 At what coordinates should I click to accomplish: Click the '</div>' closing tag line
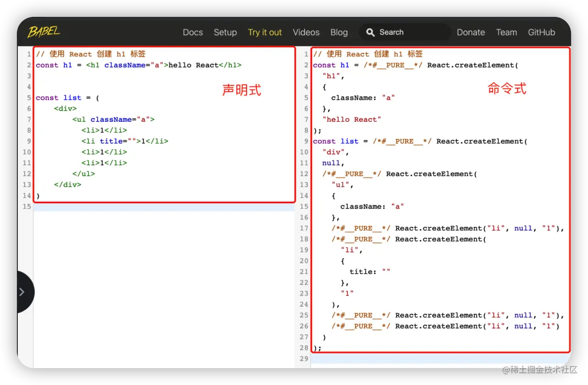point(68,185)
